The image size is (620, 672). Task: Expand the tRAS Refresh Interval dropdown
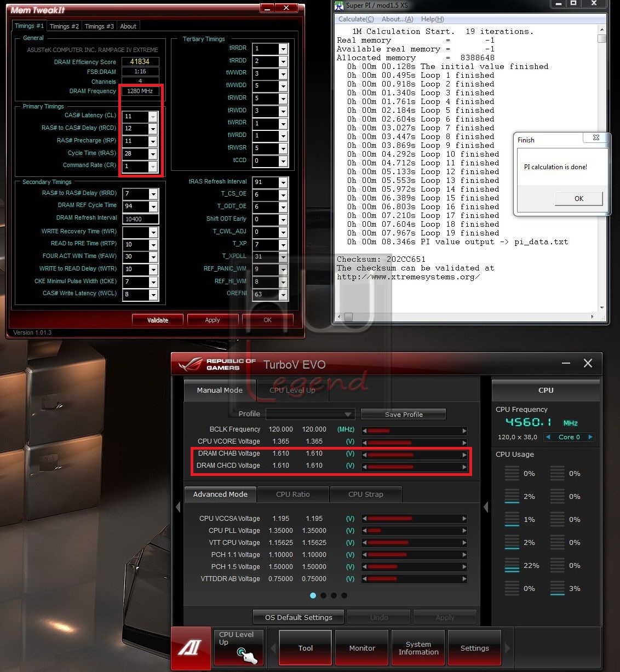[x=283, y=182]
